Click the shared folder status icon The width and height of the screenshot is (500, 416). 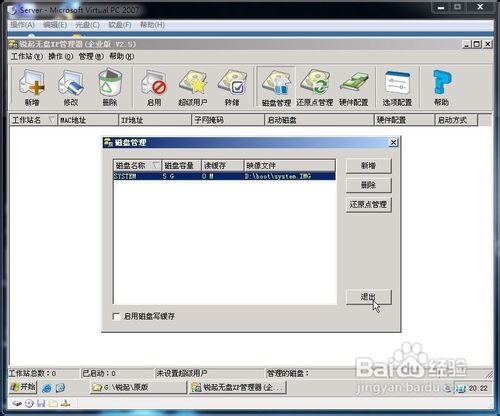53,404
